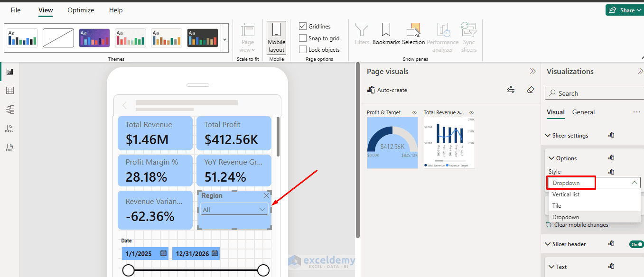The height and width of the screenshot is (277, 644).
Task: Collapse the Text section
Action: [551, 267]
